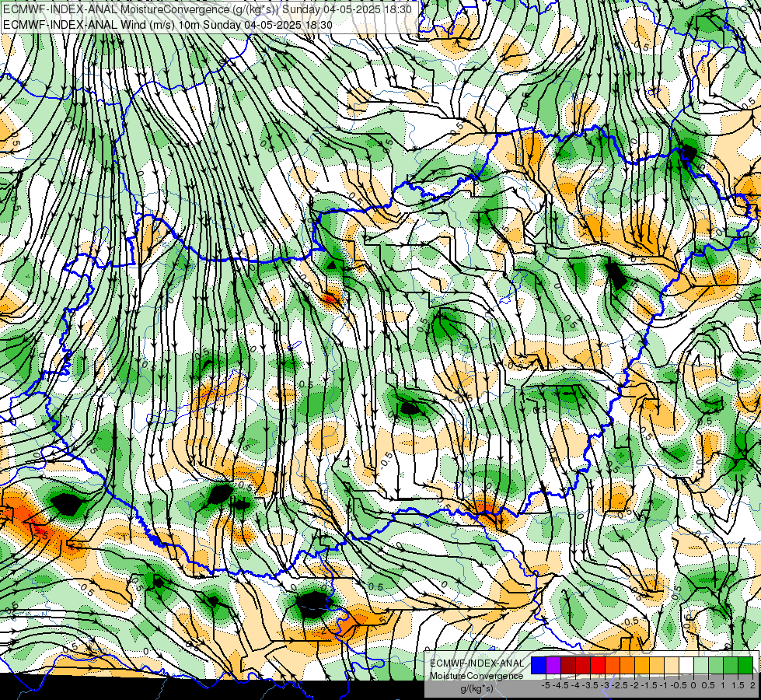
Task: Click the purple legend color swatch
Action: tap(553, 666)
